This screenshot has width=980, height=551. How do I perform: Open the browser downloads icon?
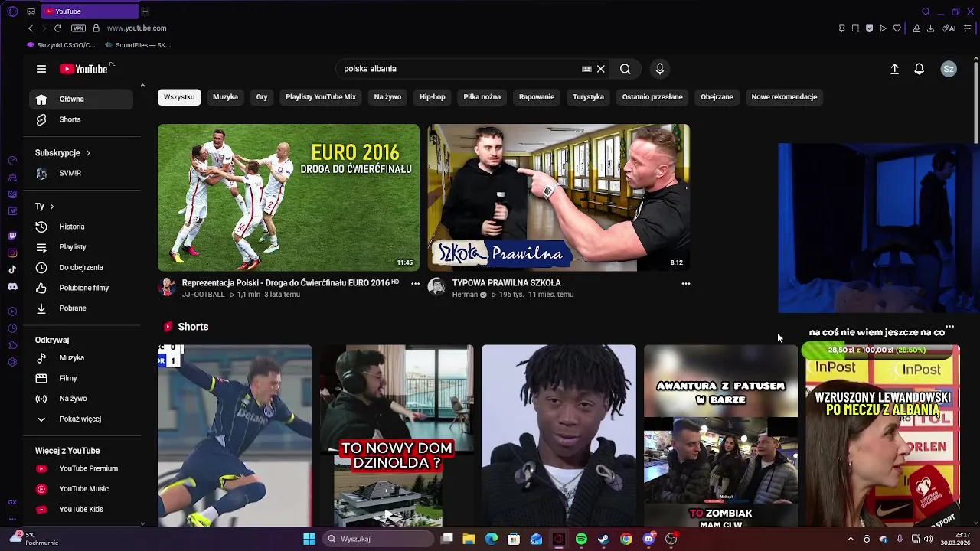point(930,28)
